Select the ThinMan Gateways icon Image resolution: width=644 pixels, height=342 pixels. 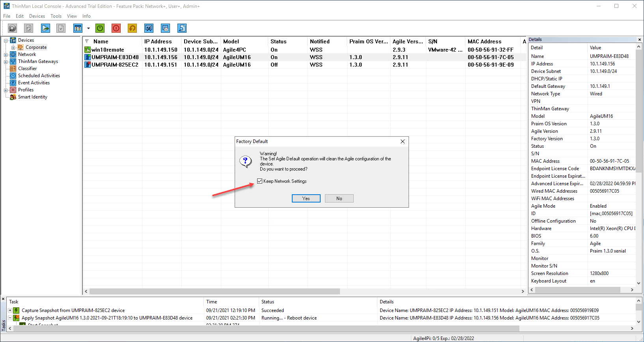click(x=13, y=61)
